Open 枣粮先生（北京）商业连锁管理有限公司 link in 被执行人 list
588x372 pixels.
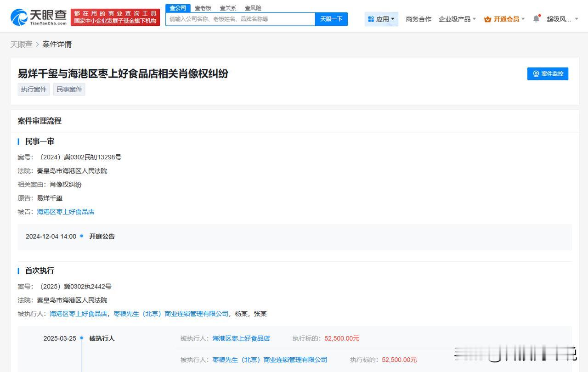click(171, 314)
